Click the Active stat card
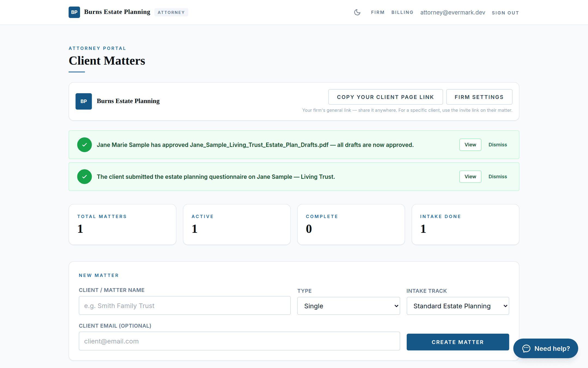Viewport: 588px width, 368px height. 237,224
